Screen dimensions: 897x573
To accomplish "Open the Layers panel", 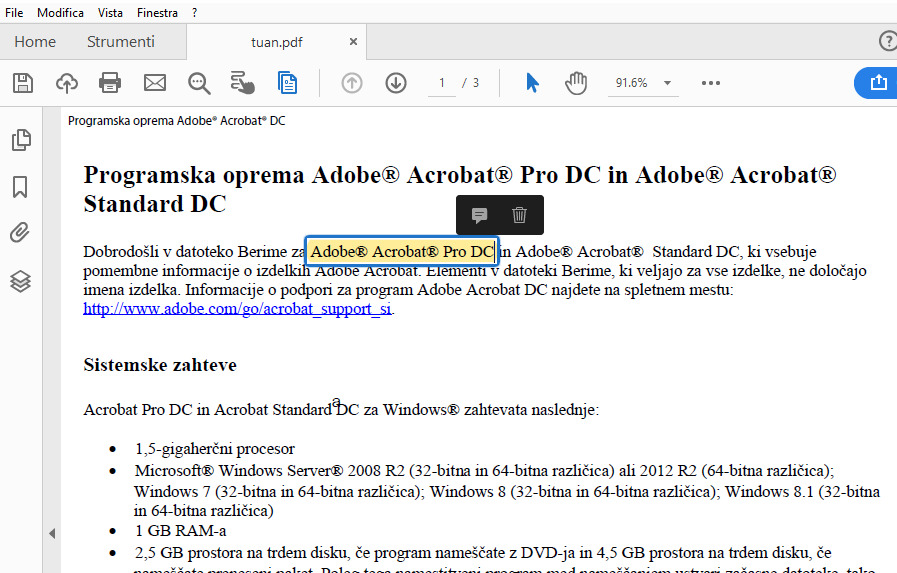I will 21,281.
